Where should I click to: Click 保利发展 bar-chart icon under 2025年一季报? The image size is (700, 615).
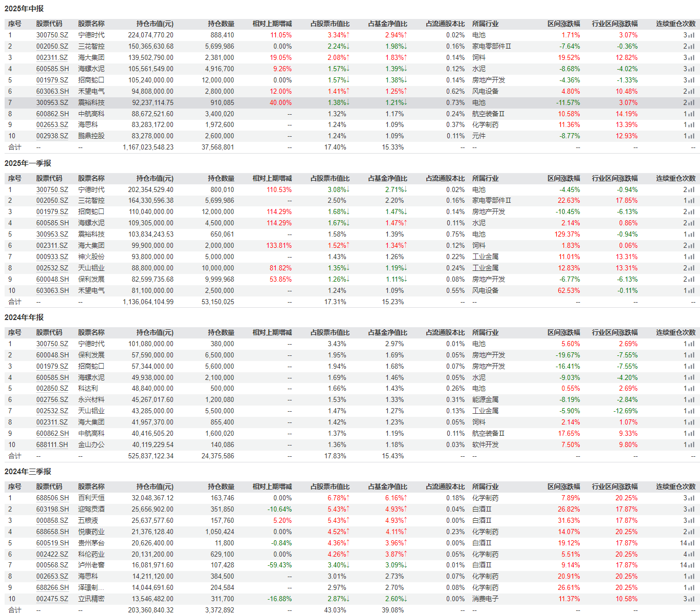pyautogui.click(x=691, y=280)
